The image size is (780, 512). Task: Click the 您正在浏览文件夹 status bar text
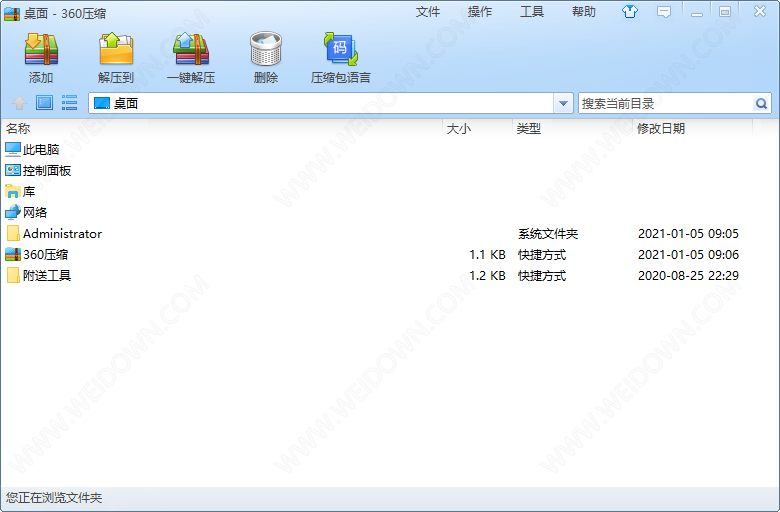coord(54,498)
